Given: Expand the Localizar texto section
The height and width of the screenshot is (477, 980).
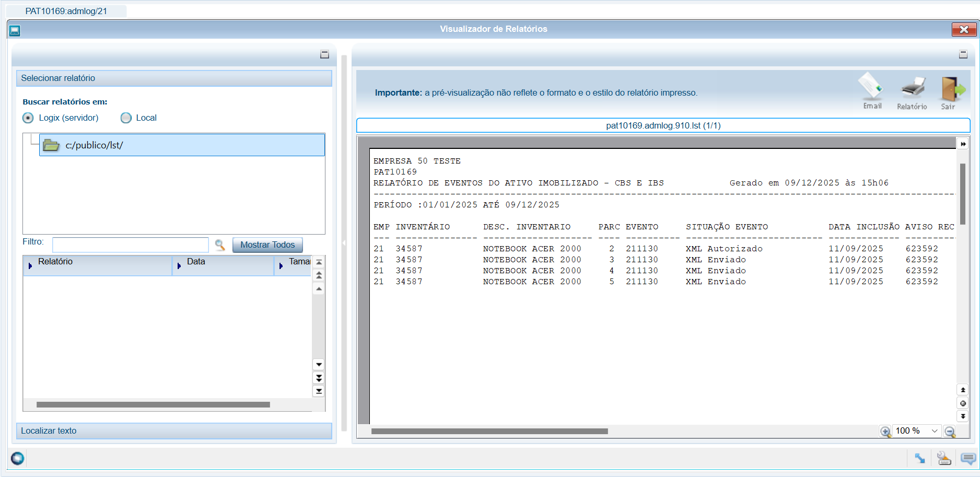Looking at the screenshot, I should click(174, 431).
